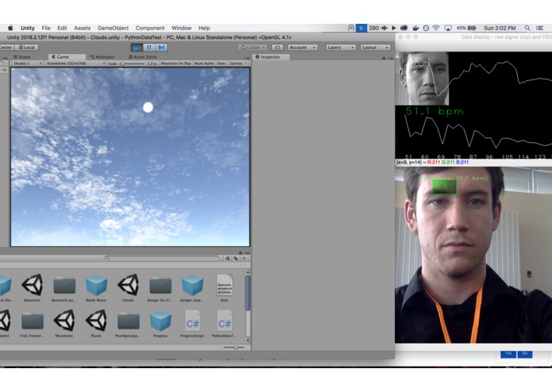Open the Account dropdown
This screenshot has height=392, width=552.
[x=303, y=48]
